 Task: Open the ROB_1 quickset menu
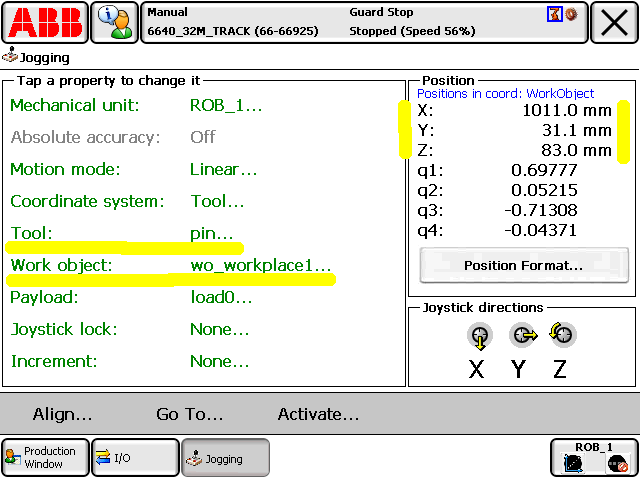coord(594,457)
